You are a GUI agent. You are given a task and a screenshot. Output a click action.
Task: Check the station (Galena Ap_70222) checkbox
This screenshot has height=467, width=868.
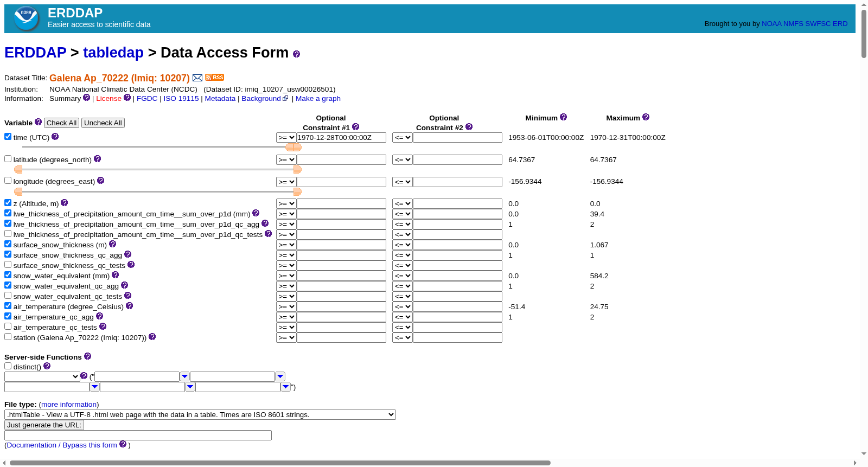(8, 337)
